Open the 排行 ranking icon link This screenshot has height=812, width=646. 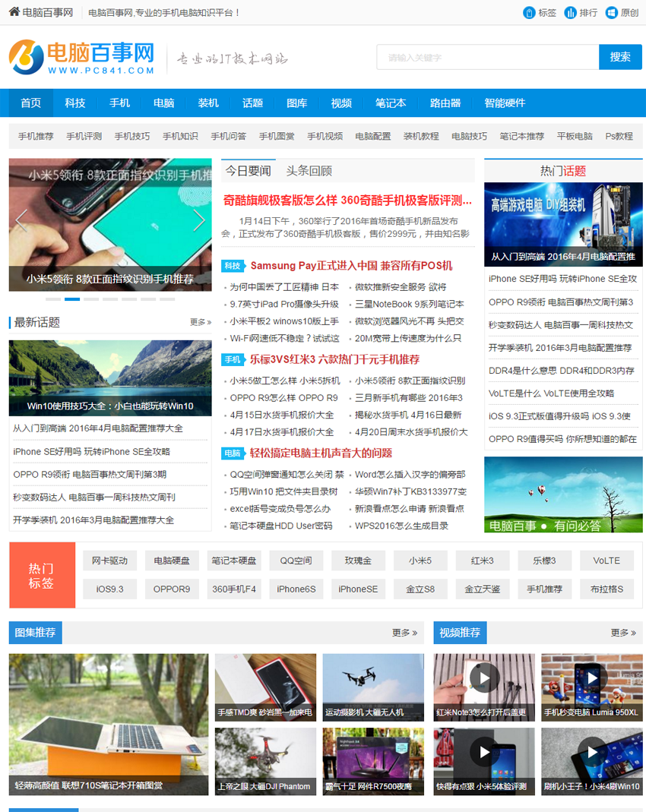(x=581, y=12)
